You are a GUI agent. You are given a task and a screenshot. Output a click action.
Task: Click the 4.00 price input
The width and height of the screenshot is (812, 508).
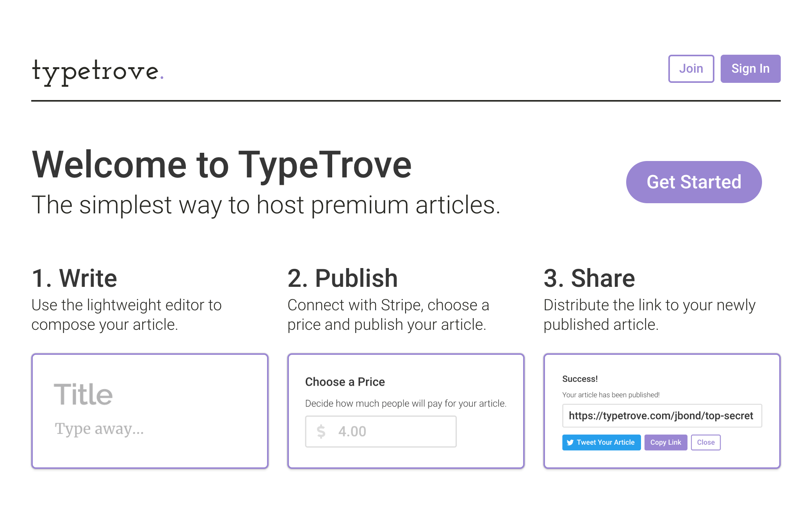(390, 431)
